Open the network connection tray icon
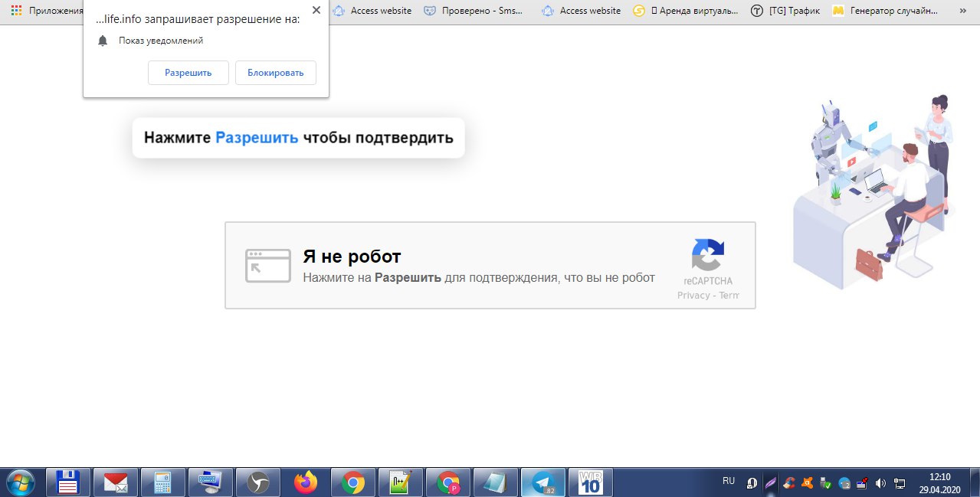 click(x=899, y=483)
